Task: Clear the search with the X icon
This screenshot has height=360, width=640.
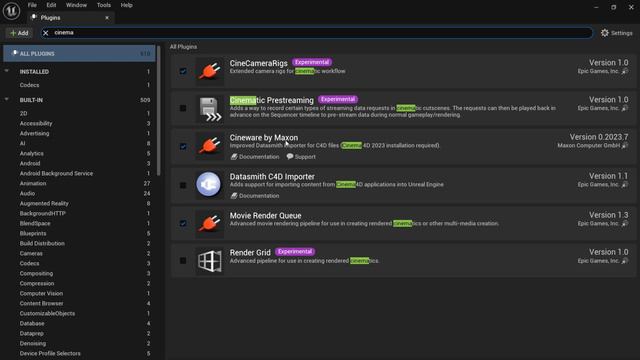Action: 46,33
